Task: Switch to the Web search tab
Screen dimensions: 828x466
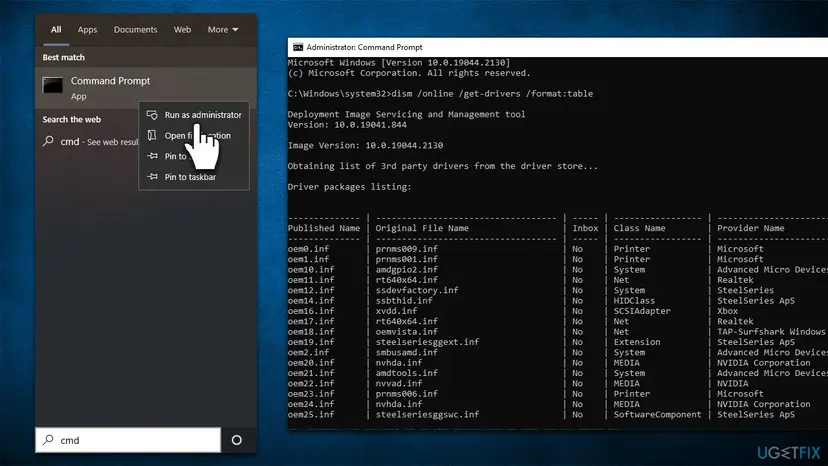Action: [x=182, y=30]
